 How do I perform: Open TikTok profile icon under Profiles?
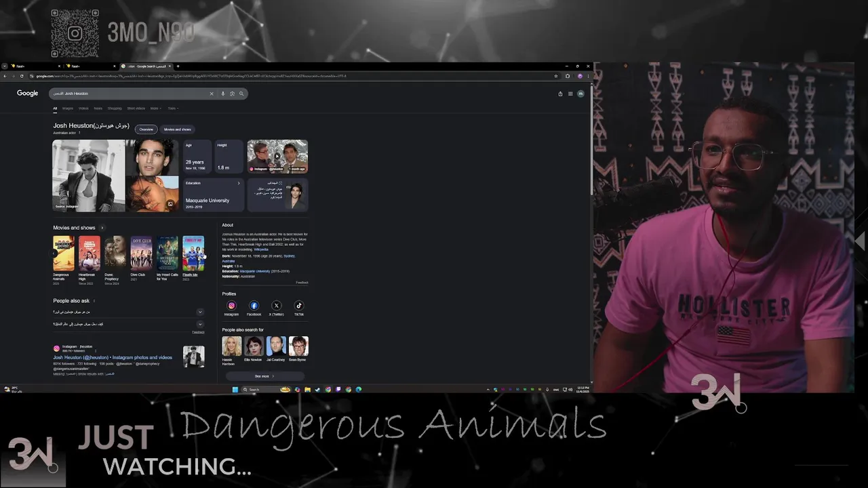click(x=298, y=306)
